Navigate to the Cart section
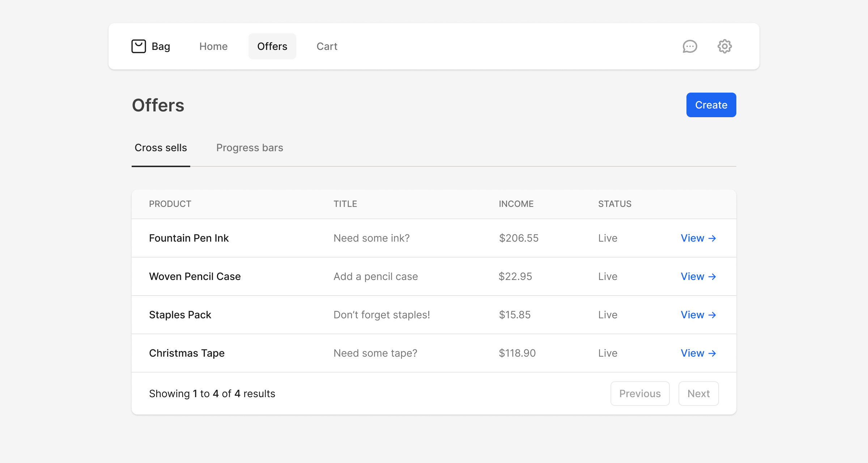The image size is (868, 463). coord(327,46)
